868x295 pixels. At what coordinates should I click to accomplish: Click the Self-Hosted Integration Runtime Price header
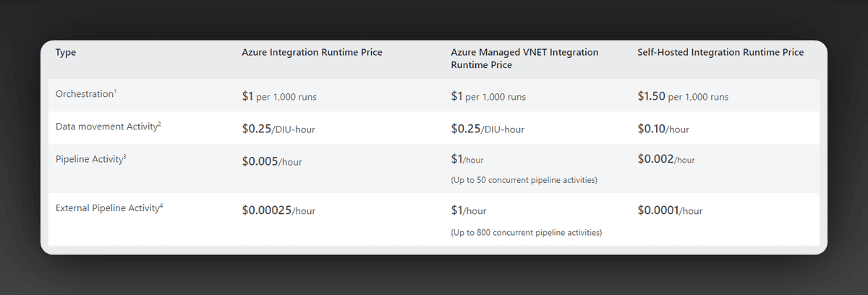point(720,52)
